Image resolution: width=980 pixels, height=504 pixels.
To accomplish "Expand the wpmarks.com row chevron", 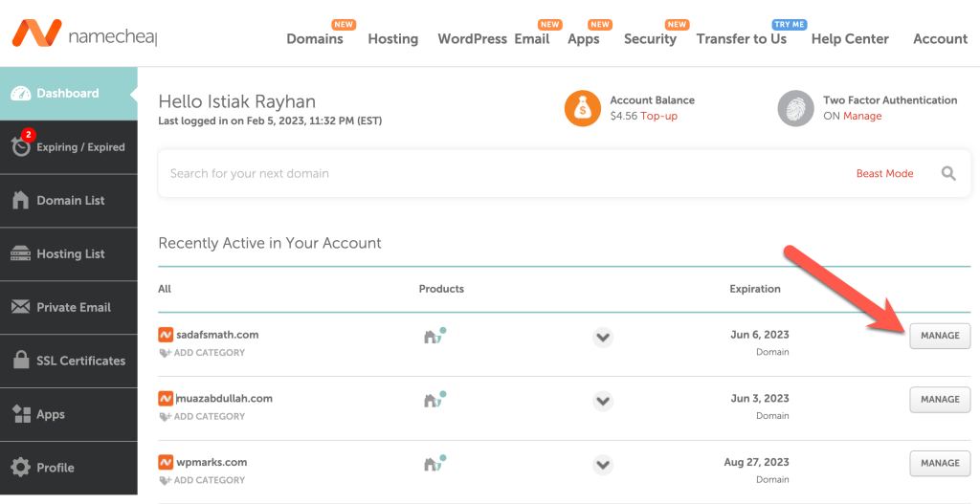I will [x=602, y=465].
